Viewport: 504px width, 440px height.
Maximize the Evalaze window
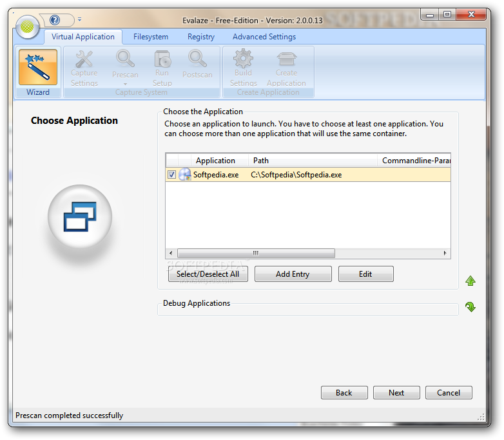(447, 15)
